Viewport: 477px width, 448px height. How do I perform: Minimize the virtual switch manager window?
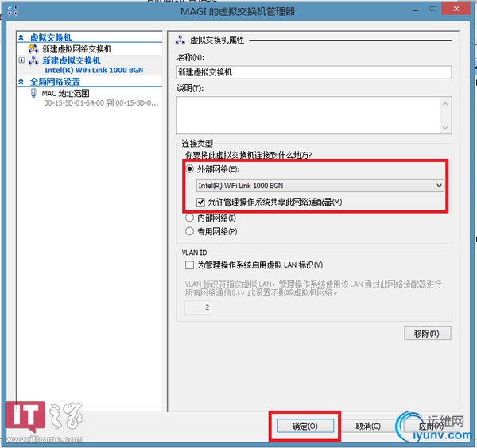pos(416,10)
